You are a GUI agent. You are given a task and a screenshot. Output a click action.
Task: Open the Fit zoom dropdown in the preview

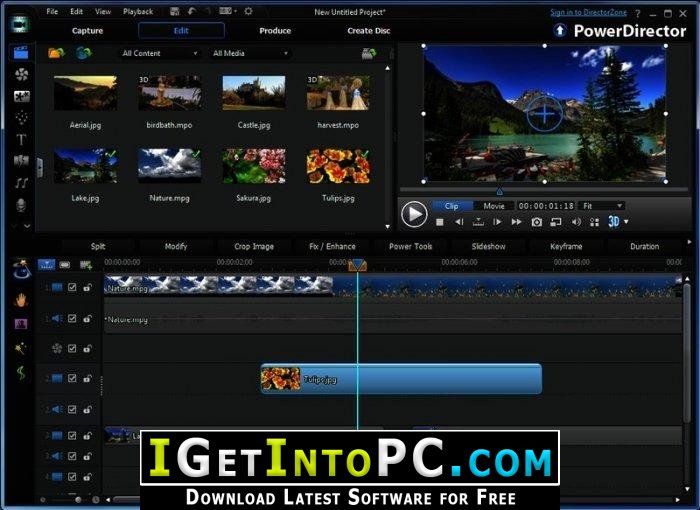coord(602,206)
